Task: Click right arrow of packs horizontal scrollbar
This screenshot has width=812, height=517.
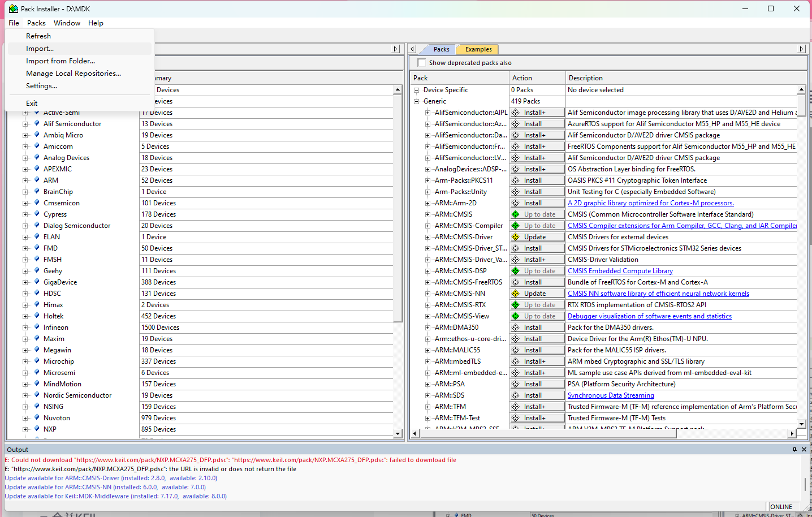Action: tap(792, 433)
